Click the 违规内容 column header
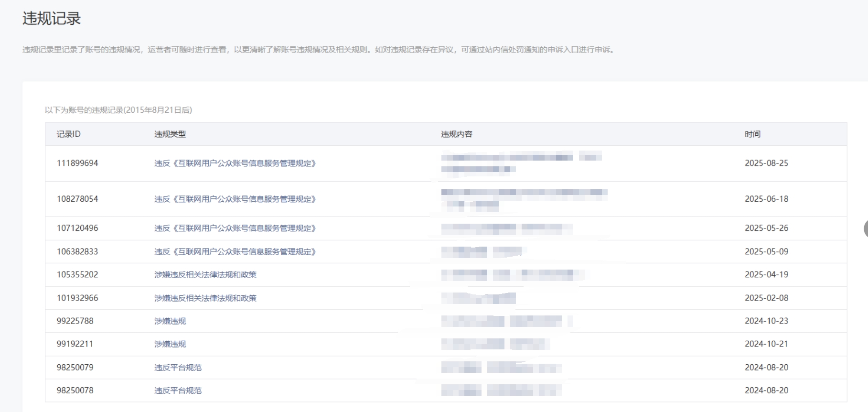The image size is (868, 412). [456, 134]
